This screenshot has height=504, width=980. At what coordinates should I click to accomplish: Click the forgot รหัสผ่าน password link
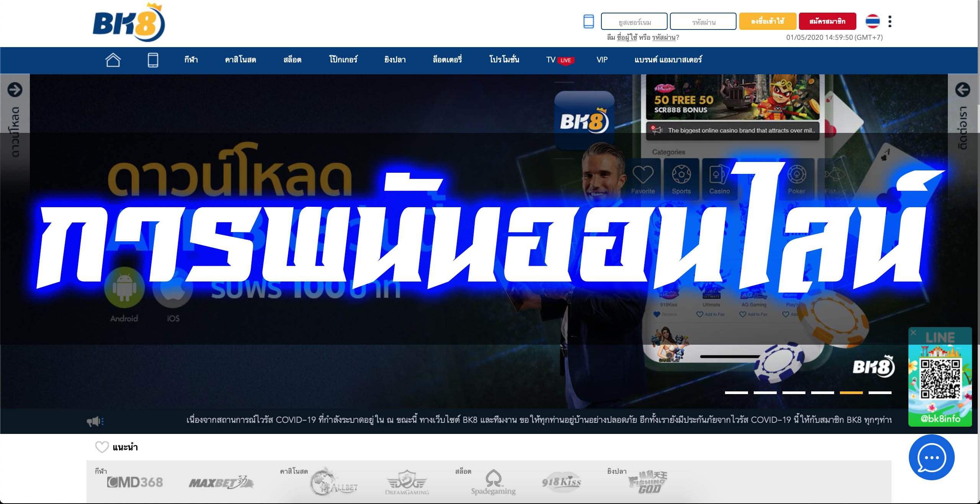(664, 38)
